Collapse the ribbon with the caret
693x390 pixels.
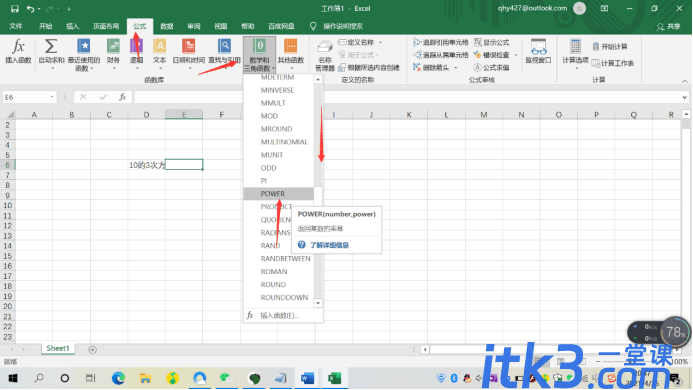(685, 81)
